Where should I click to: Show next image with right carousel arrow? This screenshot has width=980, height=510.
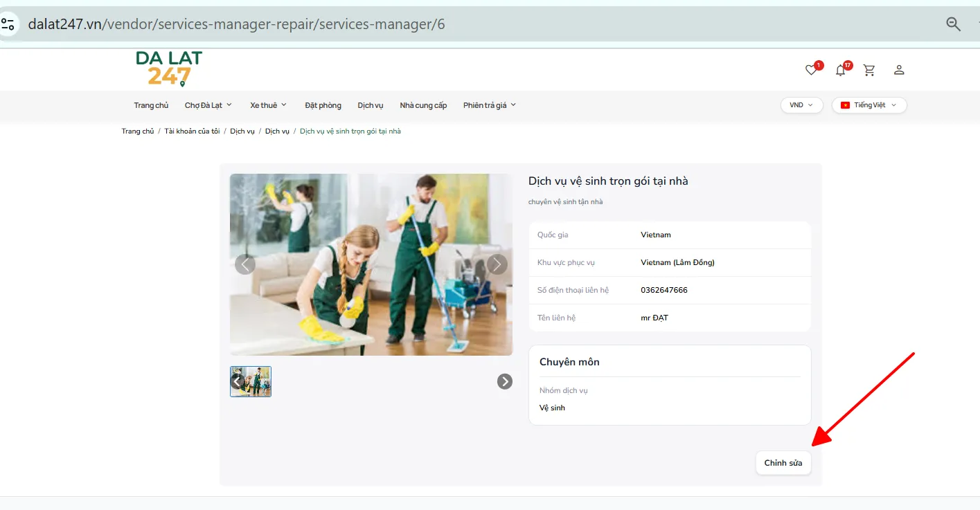click(497, 264)
